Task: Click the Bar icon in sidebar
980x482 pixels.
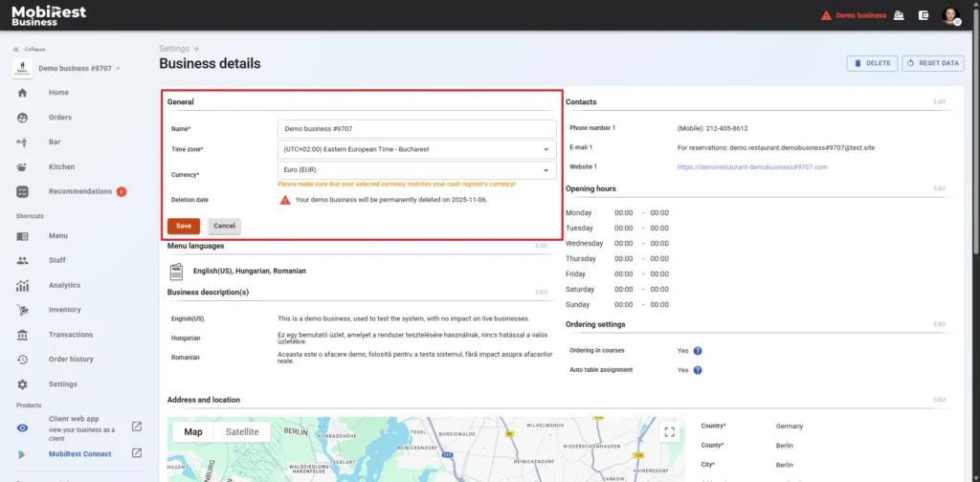Action: pyautogui.click(x=22, y=142)
